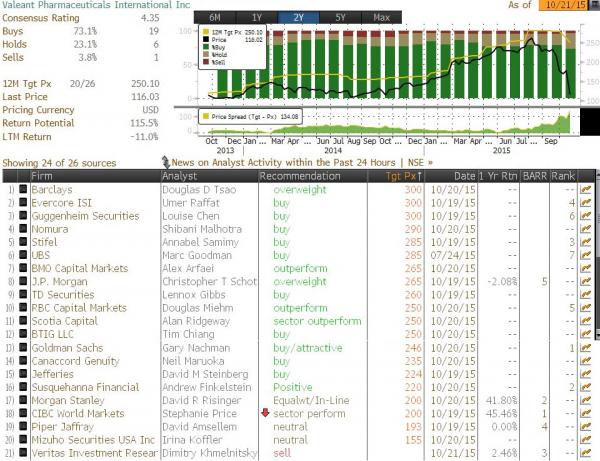The height and width of the screenshot is (461, 600).
Task: Toggle the checkbox for Goldman Sachs row
Action: 23,347
